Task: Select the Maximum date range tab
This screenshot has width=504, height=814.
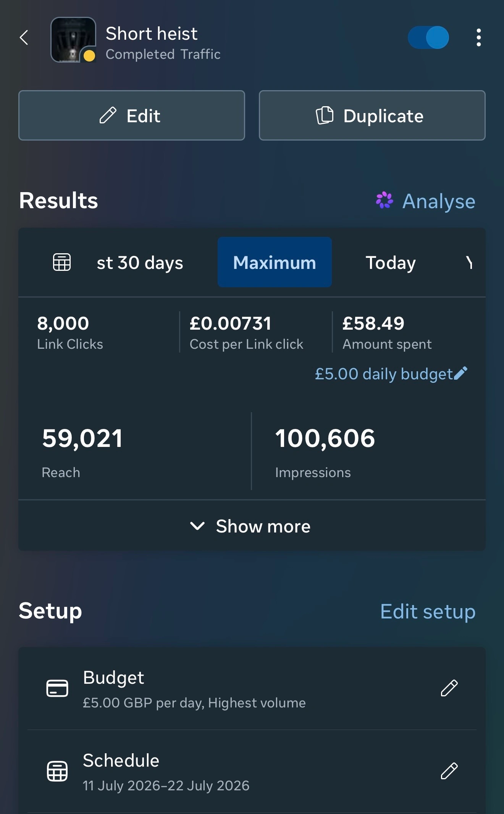Action: click(275, 262)
